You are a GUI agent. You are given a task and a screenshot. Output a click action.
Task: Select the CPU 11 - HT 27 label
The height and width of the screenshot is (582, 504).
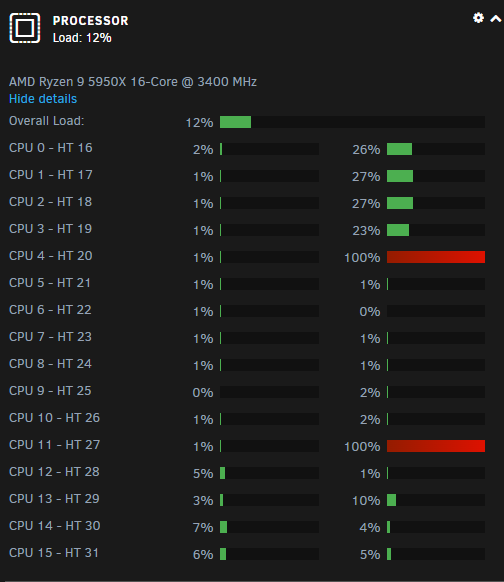tap(55, 445)
